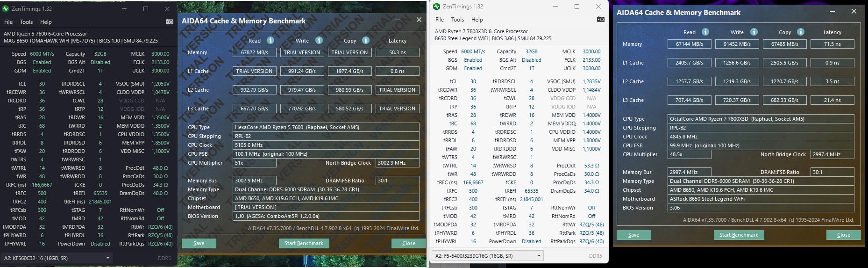Click HexaCore AMD Ryzen 5 7600 CPU Type field
Viewport: 868px width, 268px height.
(x=326, y=127)
